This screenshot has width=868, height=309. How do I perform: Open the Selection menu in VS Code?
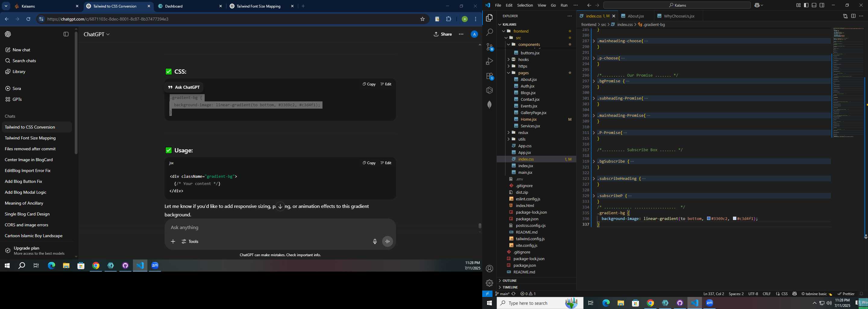525,5
